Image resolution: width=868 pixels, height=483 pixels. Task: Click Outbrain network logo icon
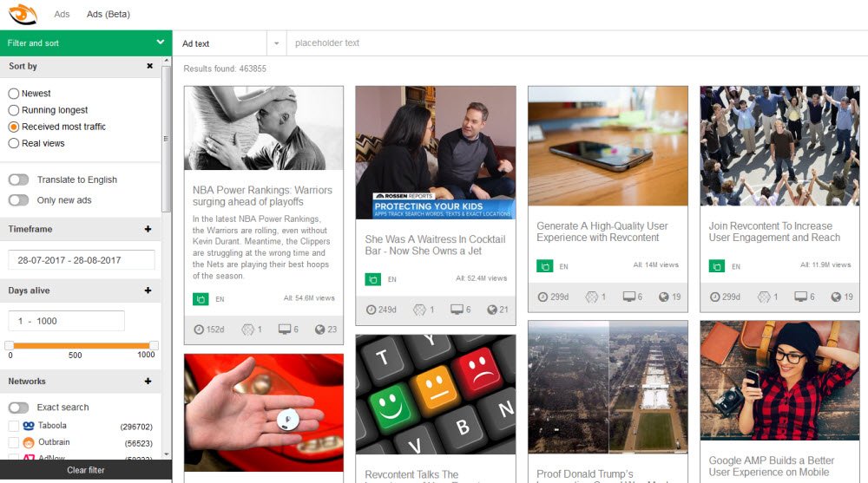point(29,442)
